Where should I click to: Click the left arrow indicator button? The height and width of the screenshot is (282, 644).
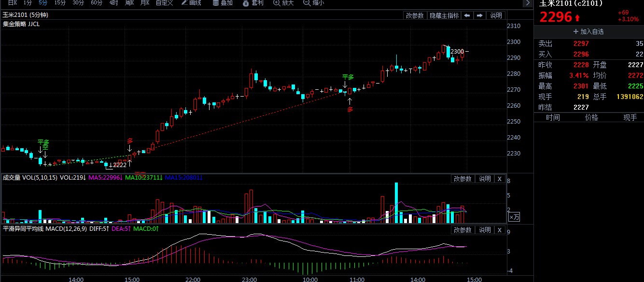coord(467,15)
